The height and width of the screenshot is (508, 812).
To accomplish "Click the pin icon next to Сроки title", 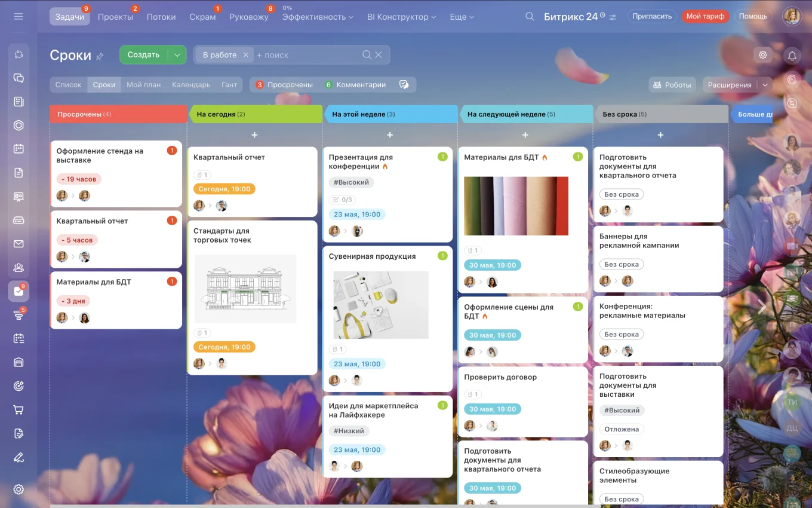I will pos(100,56).
